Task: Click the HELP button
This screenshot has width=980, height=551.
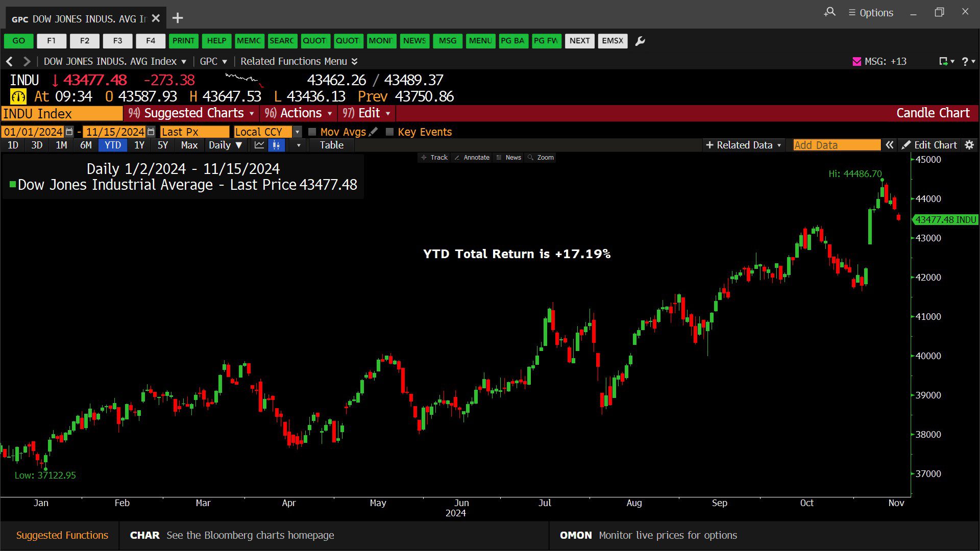Action: 216,41
